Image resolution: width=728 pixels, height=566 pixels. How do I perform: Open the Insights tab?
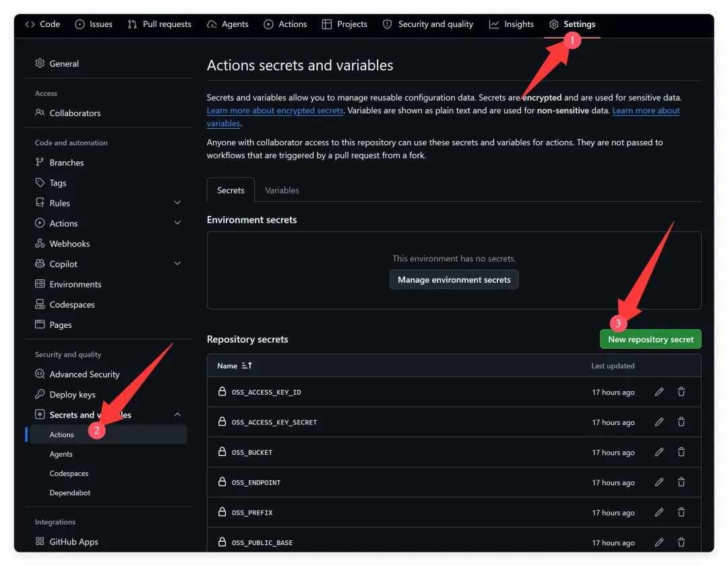coord(511,24)
